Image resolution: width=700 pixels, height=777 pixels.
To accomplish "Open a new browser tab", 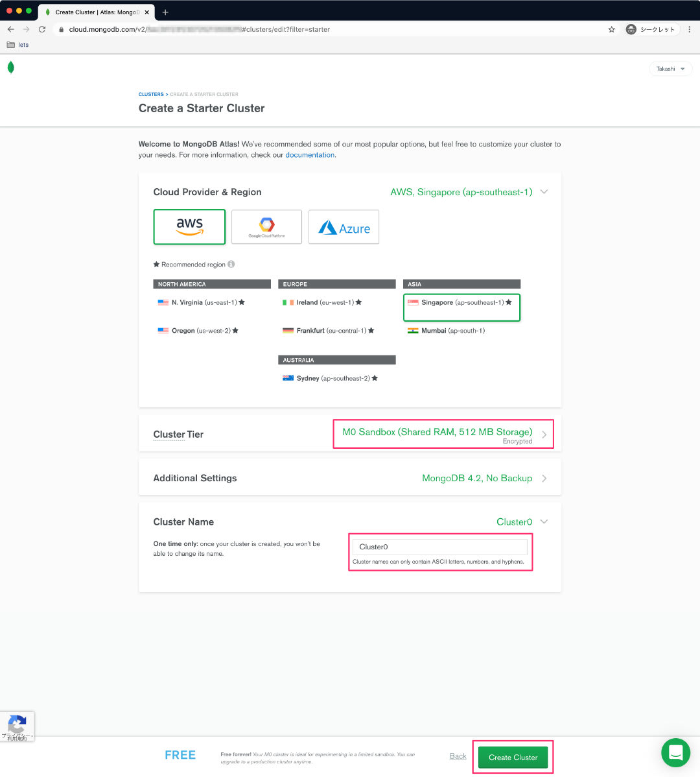I will 165,12.
